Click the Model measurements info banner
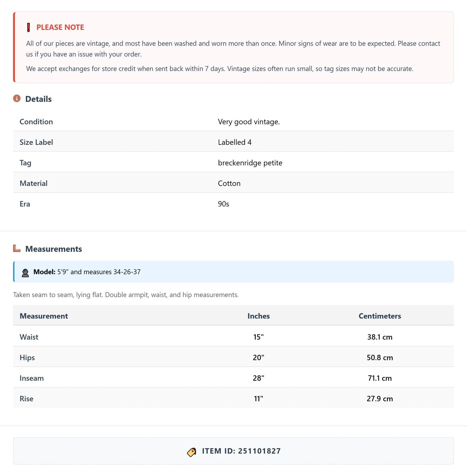The width and height of the screenshot is (467, 476). point(233,272)
